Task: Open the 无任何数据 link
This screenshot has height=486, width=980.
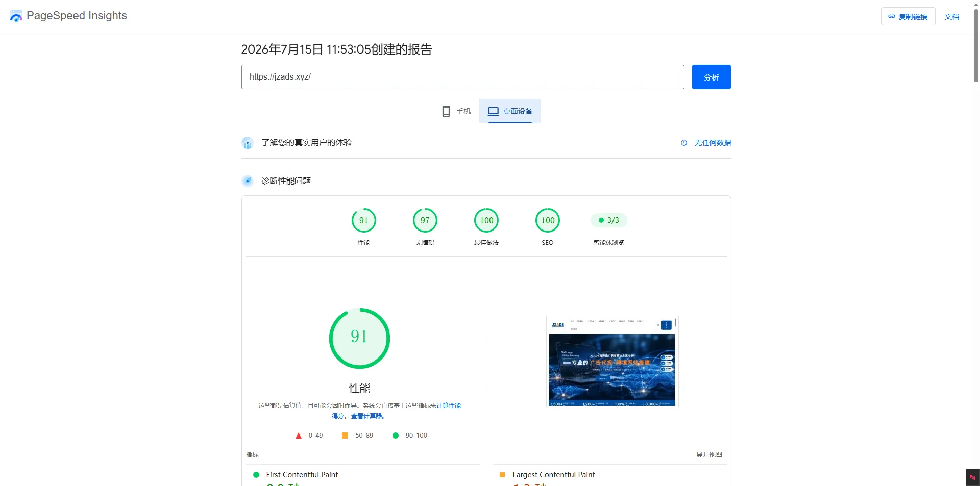Action: pyautogui.click(x=713, y=143)
